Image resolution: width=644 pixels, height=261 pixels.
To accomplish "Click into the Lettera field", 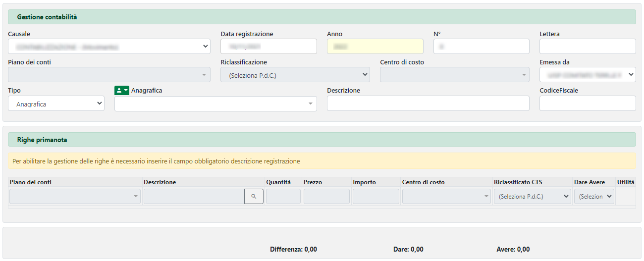I will click(587, 47).
